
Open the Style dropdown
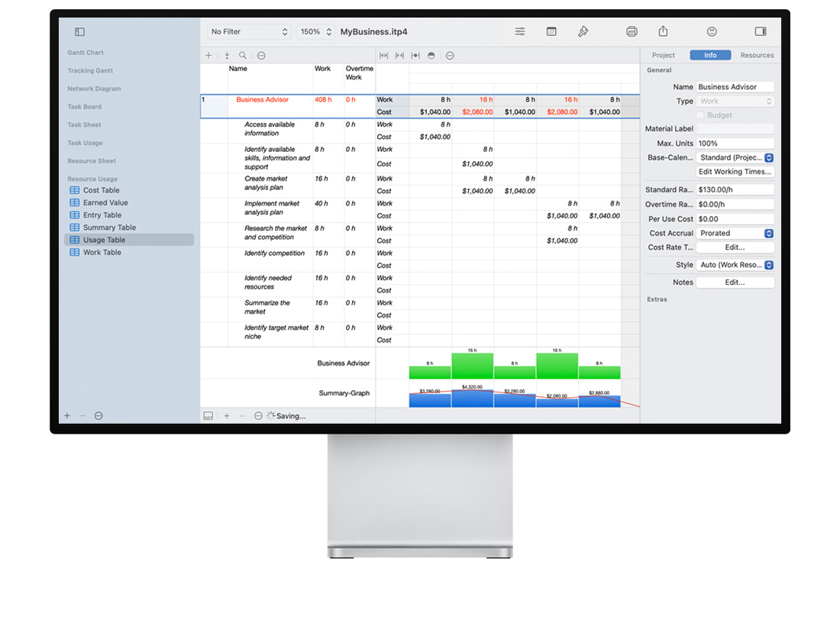735,265
